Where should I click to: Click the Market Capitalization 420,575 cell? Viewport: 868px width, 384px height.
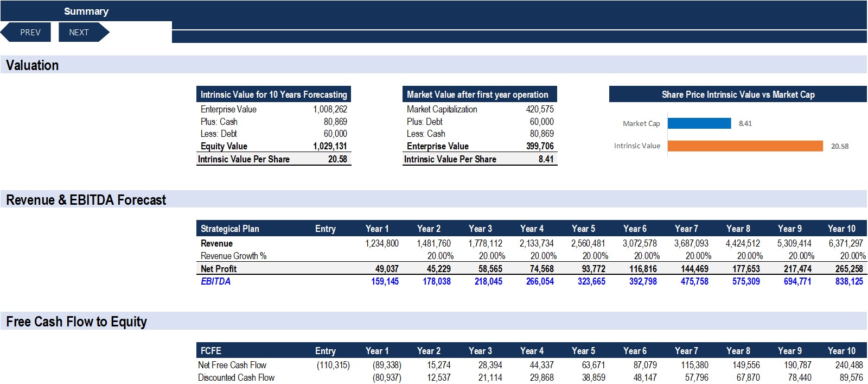tap(539, 109)
